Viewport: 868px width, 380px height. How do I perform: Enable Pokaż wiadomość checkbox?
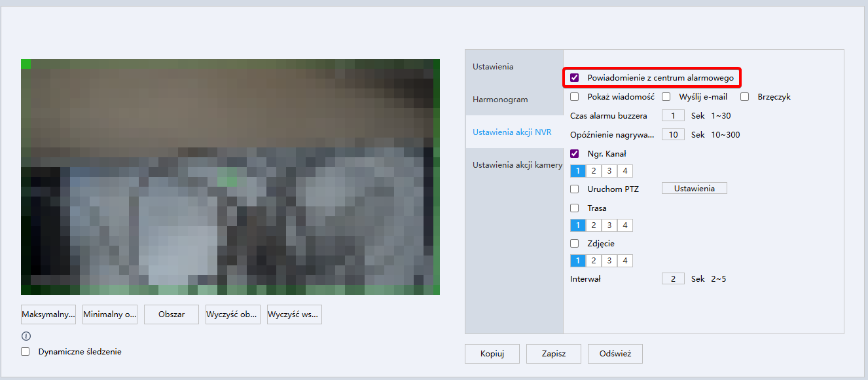575,97
